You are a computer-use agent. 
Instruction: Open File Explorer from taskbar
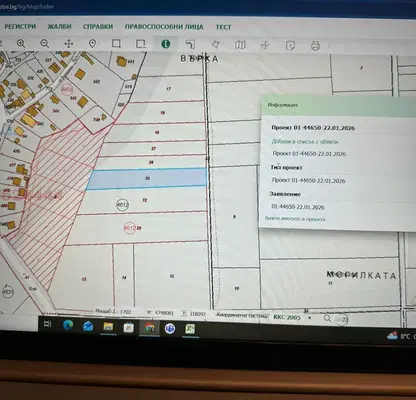click(108, 327)
